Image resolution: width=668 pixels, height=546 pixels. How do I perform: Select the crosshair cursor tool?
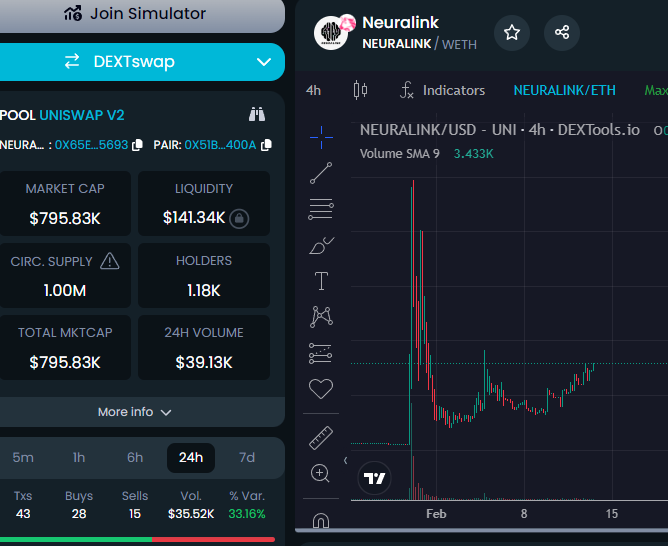(321, 137)
